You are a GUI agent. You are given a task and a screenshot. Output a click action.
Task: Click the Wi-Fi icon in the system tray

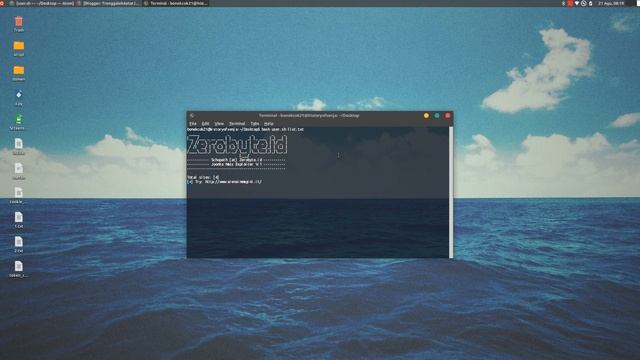[x=577, y=3]
